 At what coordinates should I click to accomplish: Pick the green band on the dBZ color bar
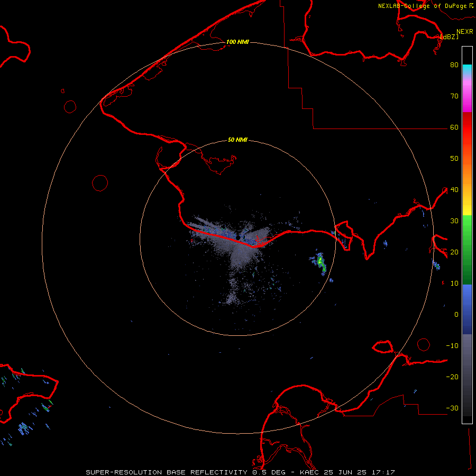click(467, 250)
